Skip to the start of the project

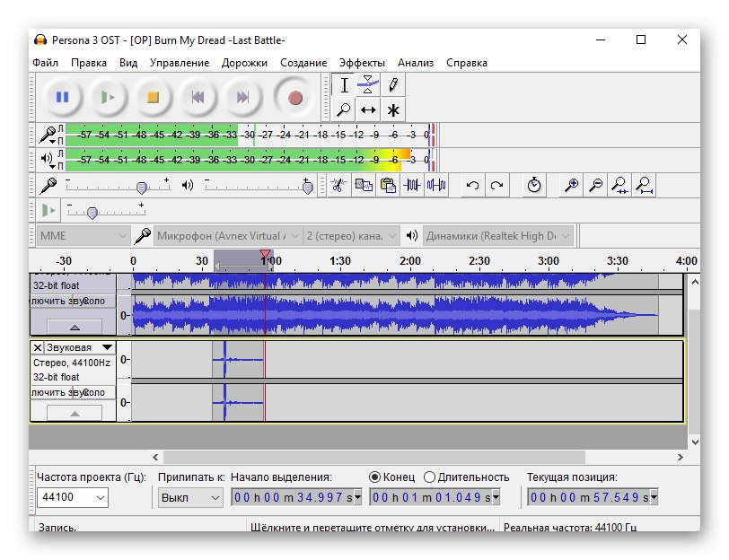tap(198, 97)
